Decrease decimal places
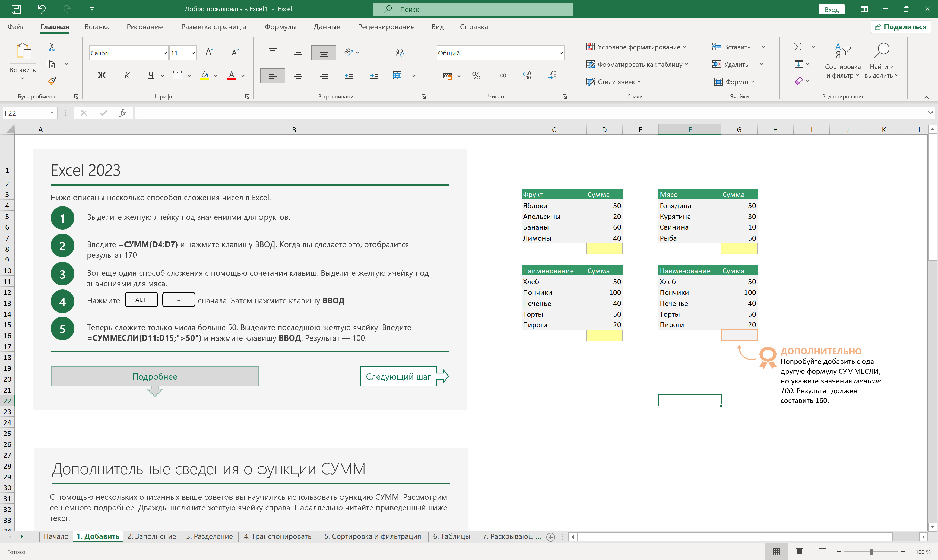 coord(552,76)
